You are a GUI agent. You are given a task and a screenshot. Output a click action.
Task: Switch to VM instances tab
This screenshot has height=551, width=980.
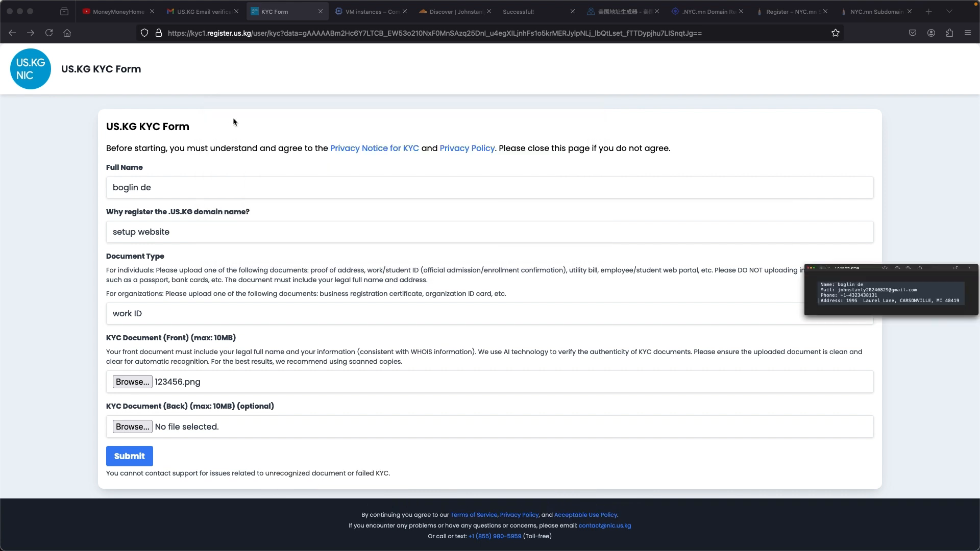[x=367, y=11]
